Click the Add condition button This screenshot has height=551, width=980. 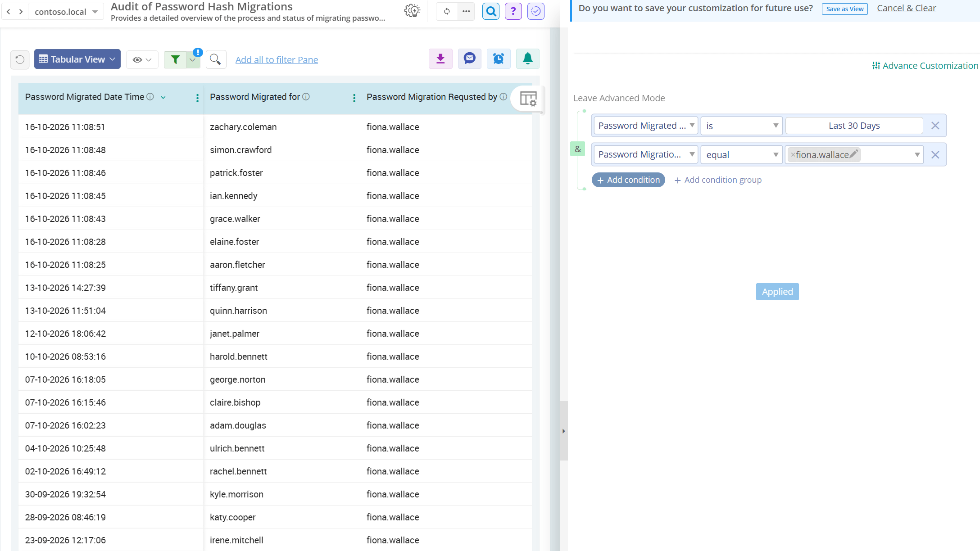628,180
